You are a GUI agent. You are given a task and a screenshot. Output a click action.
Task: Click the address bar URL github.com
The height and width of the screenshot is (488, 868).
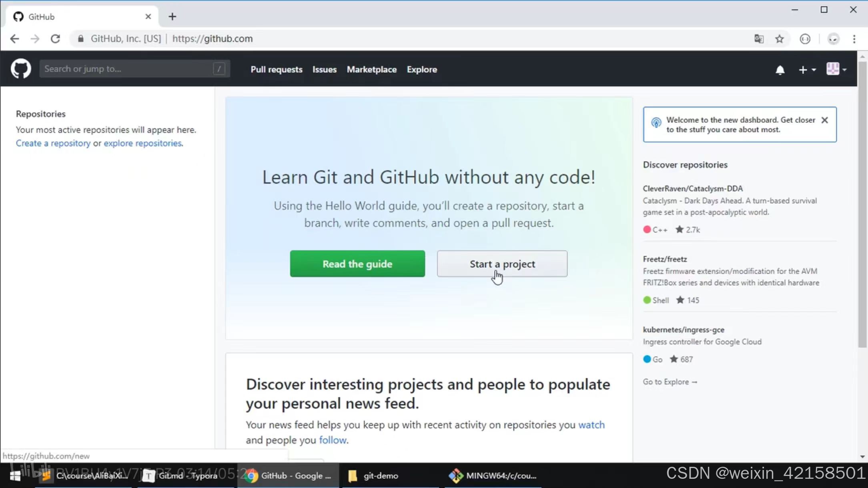click(212, 39)
